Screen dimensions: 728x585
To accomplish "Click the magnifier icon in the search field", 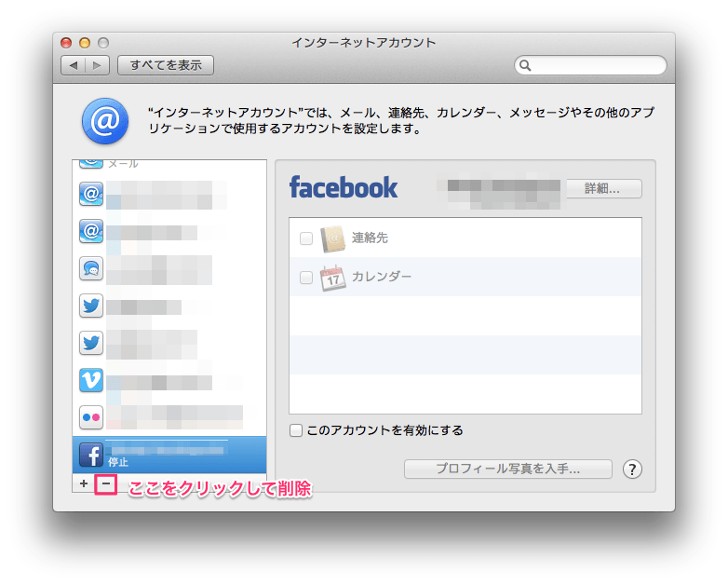I will (525, 65).
